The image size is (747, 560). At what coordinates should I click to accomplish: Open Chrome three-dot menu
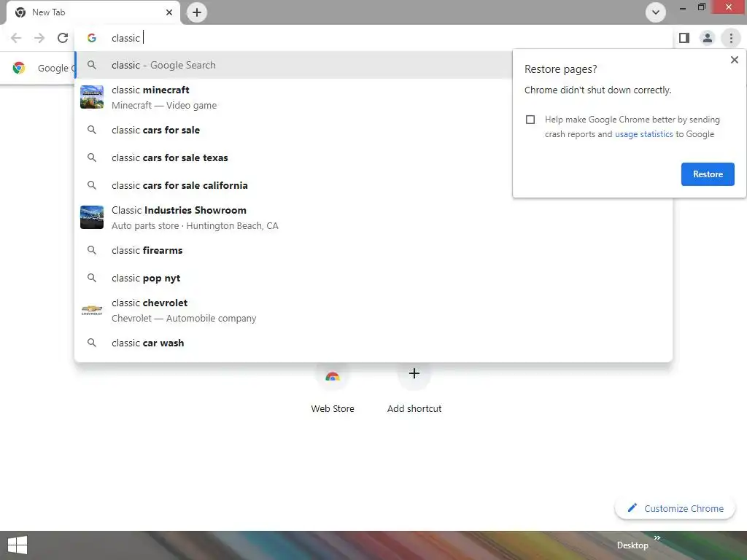click(731, 38)
